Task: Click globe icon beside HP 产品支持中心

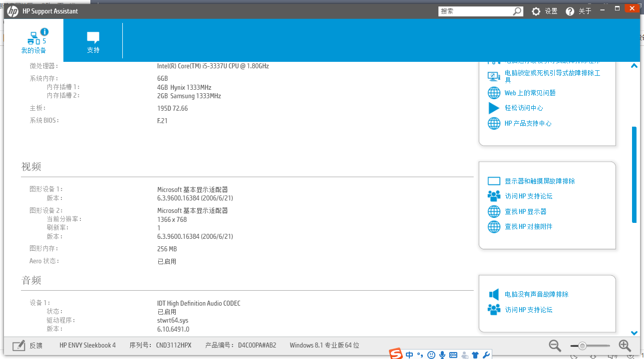Action: [x=494, y=123]
